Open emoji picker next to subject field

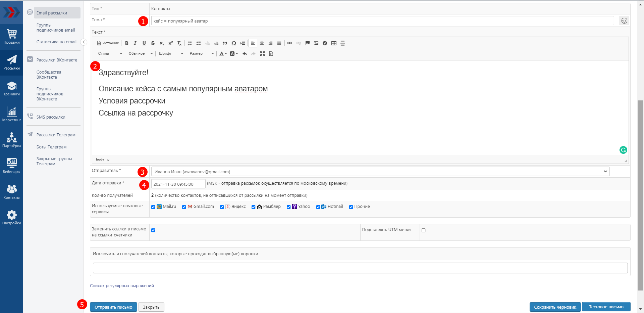(x=624, y=21)
